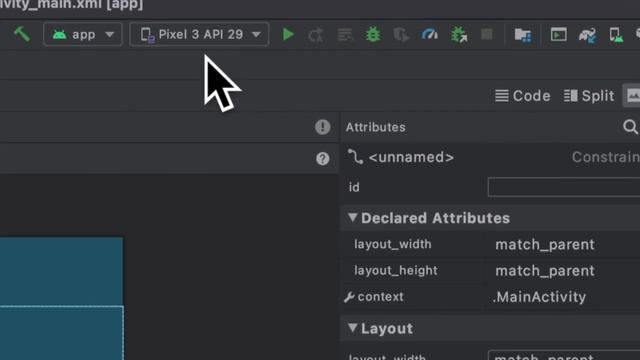640x360 pixels.
Task: Collapse the Declared Attributes section
Action: 353,218
